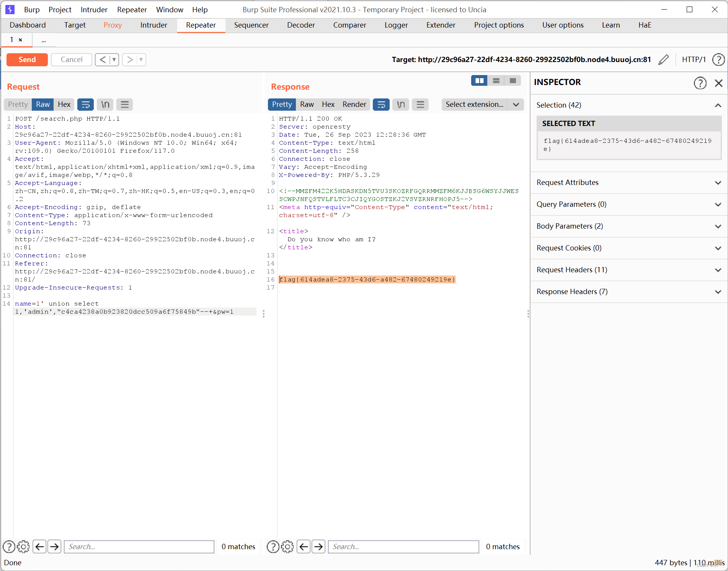Image resolution: width=728 pixels, height=571 pixels.
Task: Open the Select extension dropdown
Action: tap(482, 105)
